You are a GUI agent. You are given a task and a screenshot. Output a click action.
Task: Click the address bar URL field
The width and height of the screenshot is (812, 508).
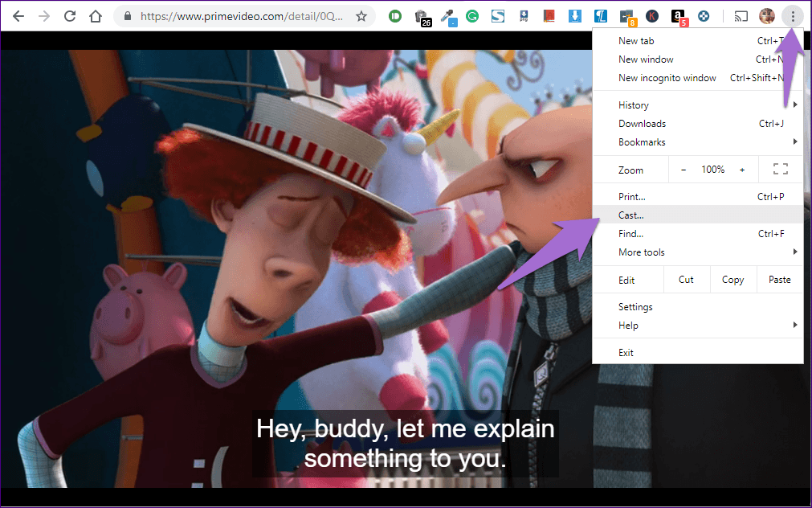click(x=241, y=16)
